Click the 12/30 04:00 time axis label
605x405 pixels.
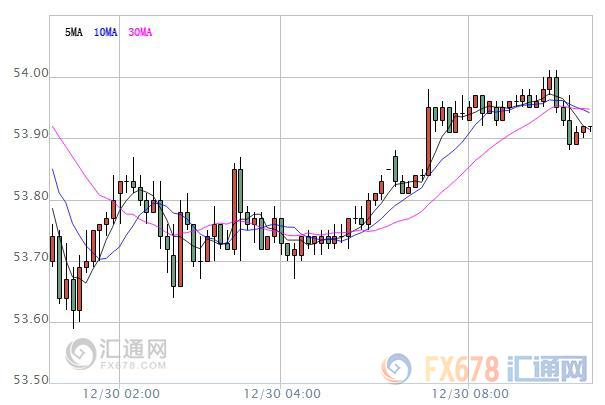[282, 394]
